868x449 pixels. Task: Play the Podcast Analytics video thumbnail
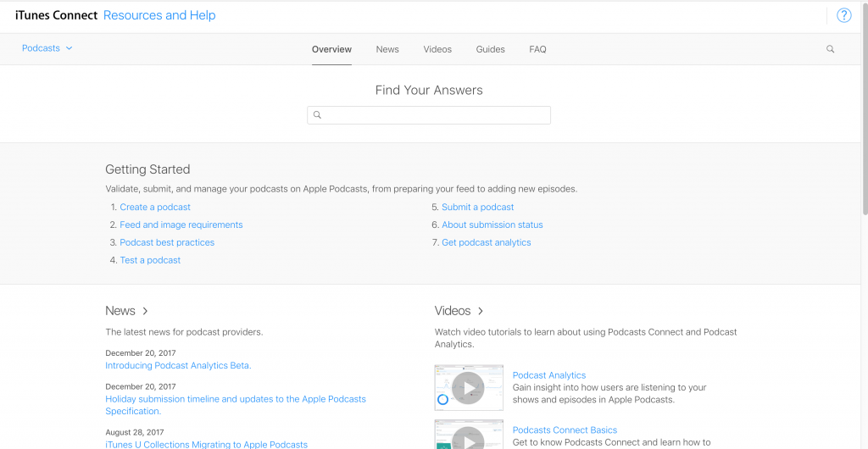469,388
